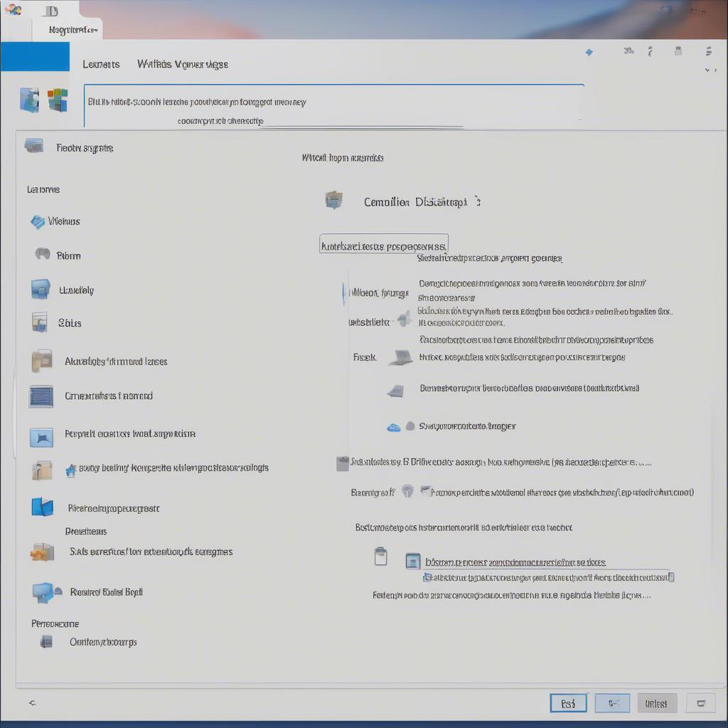Click the beige folder icon beside the small blue star
Screen dimensions: 728x728
tap(42, 471)
